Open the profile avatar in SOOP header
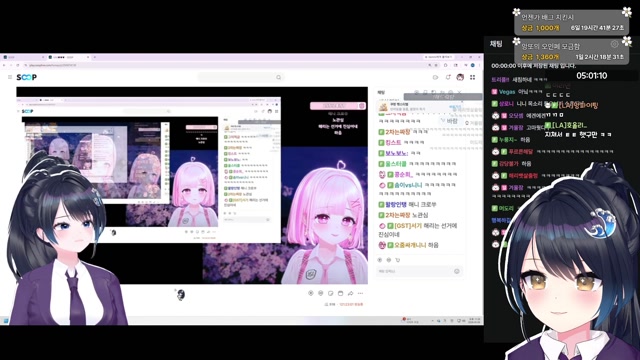 (460, 77)
